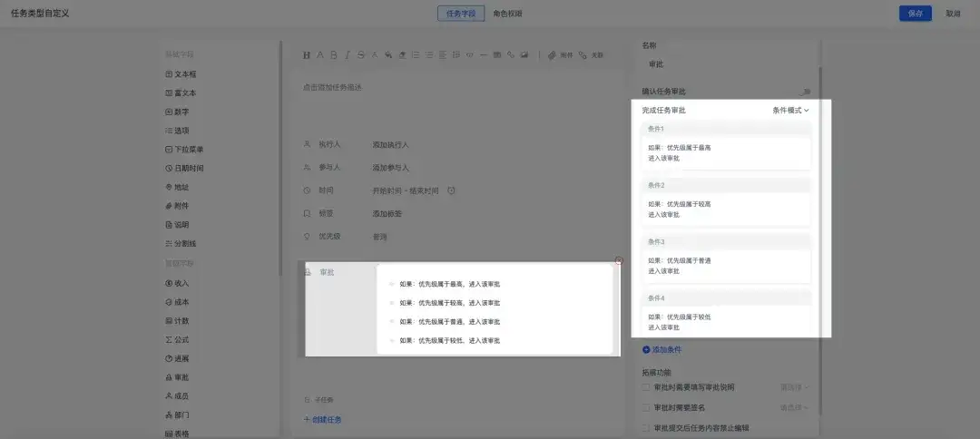This screenshot has width=980, height=439.
Task: Add the 成员 field from the sidebar
Action: [x=177, y=395]
